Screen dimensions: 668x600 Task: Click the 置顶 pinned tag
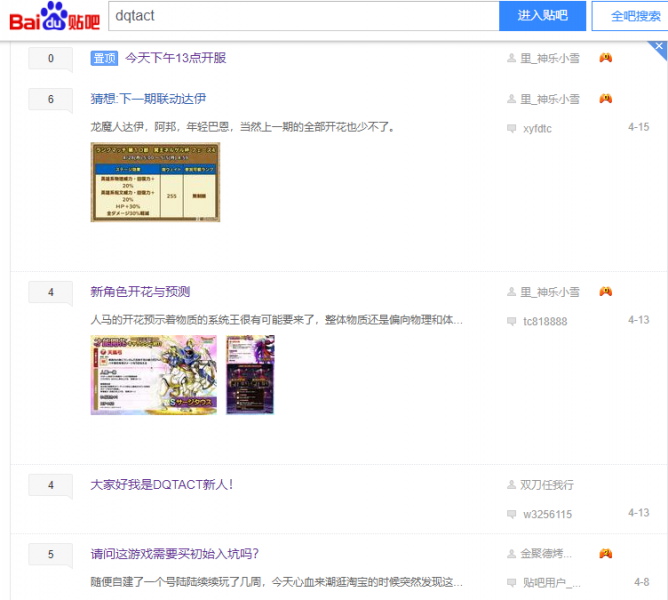pos(104,58)
